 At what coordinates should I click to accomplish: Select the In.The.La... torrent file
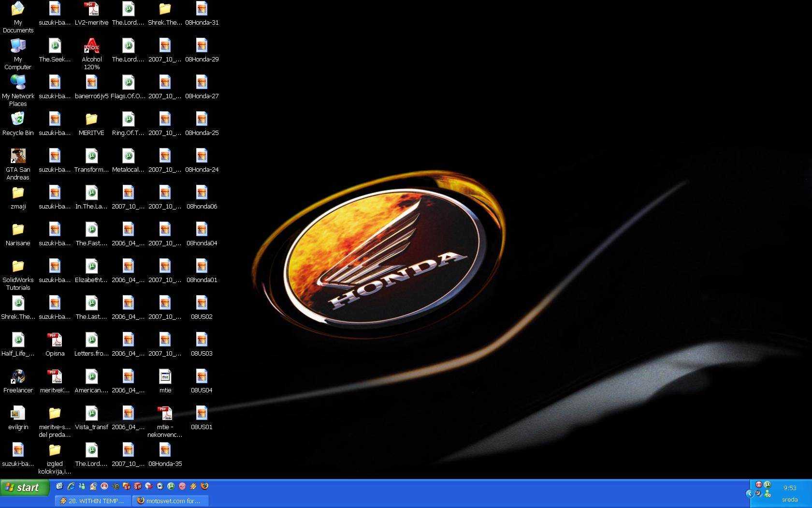tap(91, 197)
